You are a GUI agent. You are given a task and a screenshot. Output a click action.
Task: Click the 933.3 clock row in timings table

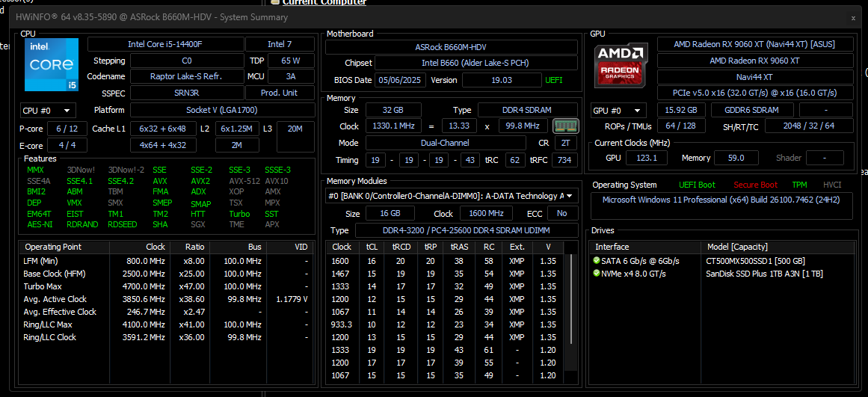tap(446, 324)
